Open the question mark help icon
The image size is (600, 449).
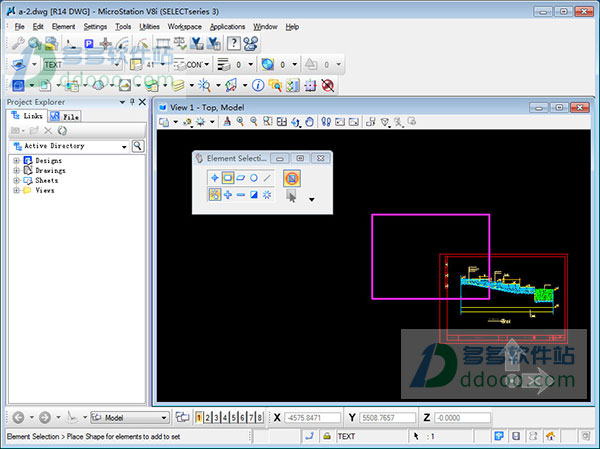coord(233,43)
